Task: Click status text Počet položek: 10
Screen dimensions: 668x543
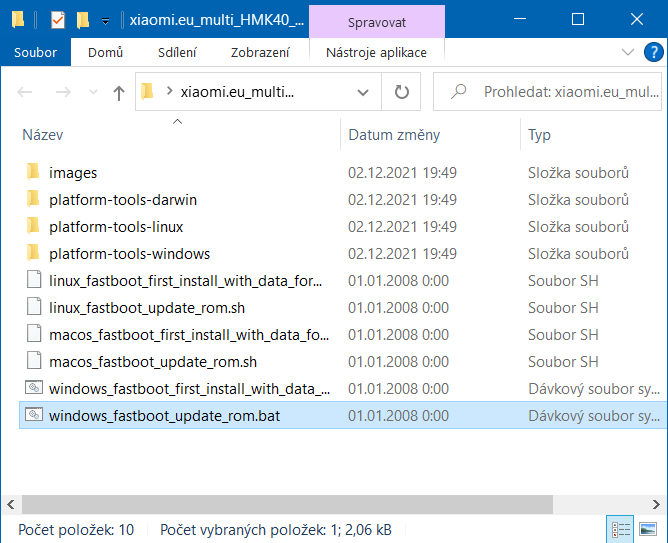Action: (x=76, y=530)
